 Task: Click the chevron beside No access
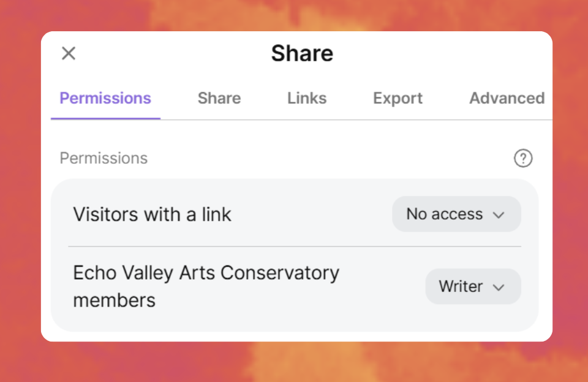click(499, 215)
